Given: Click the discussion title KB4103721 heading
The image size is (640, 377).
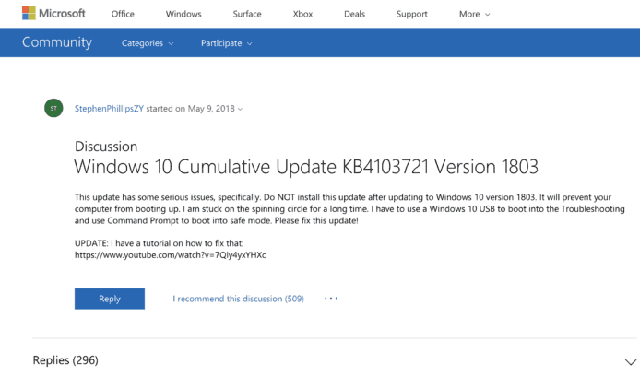Looking at the screenshot, I should coord(307,167).
